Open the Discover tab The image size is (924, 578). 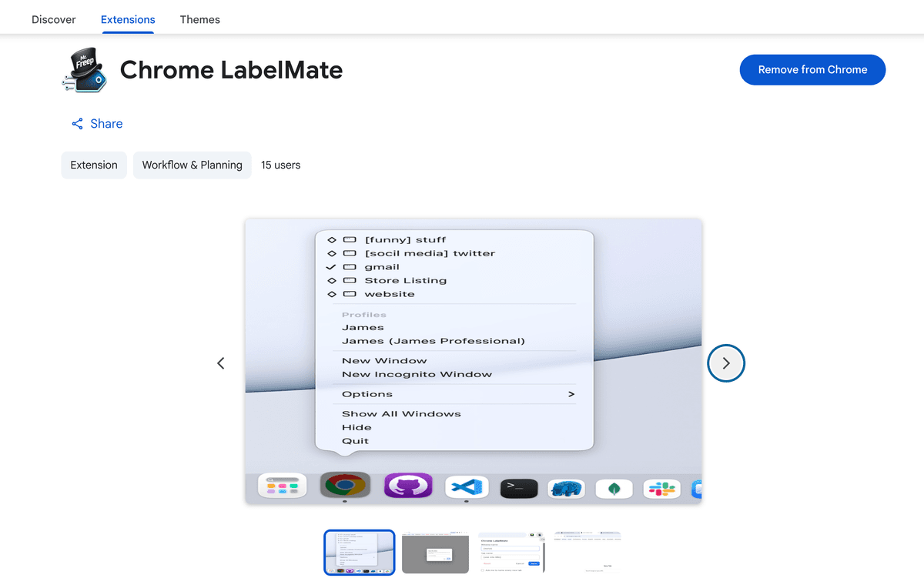coord(54,19)
